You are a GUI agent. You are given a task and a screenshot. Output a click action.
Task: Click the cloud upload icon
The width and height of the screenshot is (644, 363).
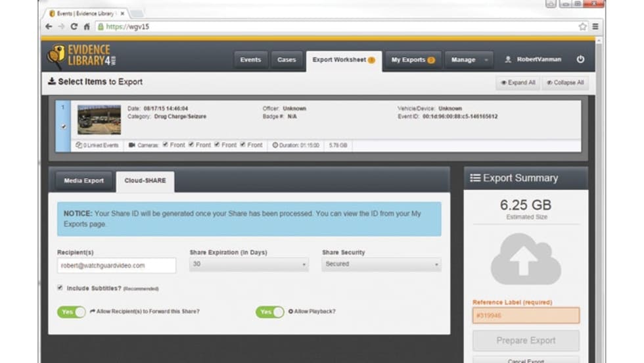pos(526,258)
